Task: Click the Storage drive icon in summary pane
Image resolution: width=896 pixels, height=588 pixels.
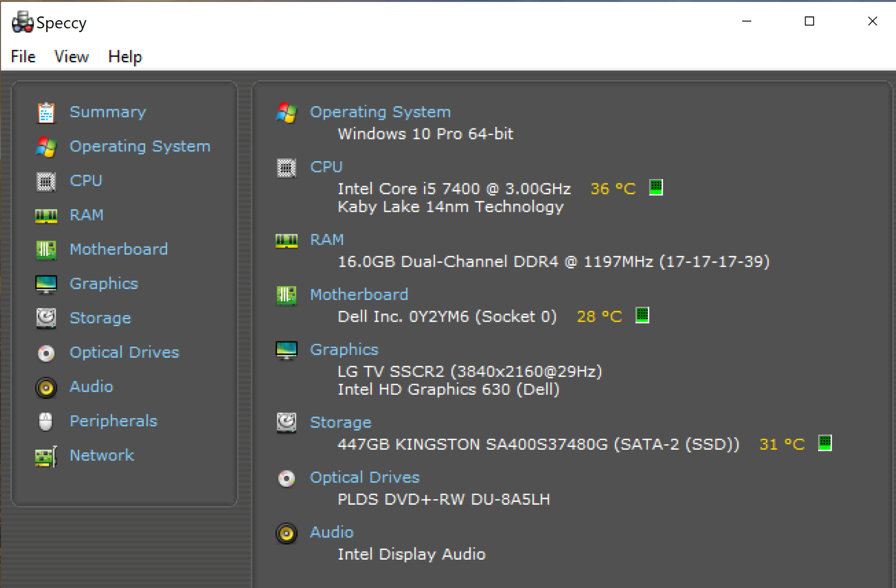Action: [286, 423]
